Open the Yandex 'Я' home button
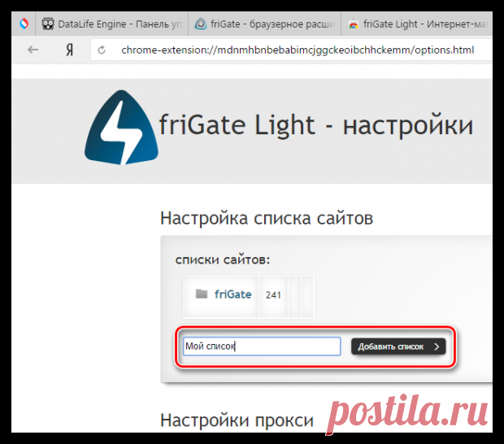 [69, 50]
